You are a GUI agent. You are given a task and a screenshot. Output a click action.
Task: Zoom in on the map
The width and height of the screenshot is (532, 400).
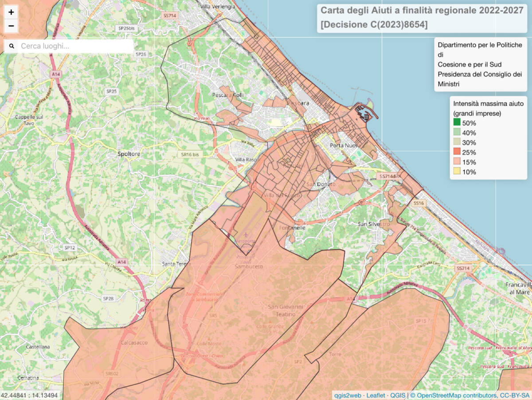click(11, 12)
